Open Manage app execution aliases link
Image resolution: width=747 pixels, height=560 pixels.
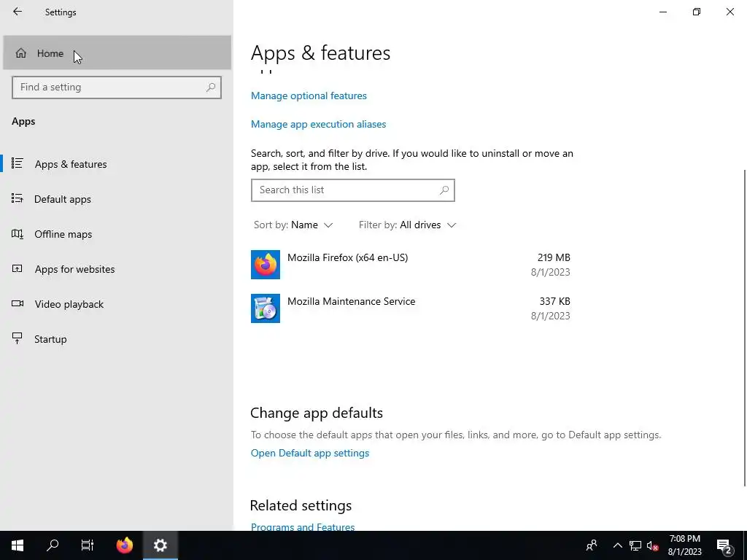(318, 124)
